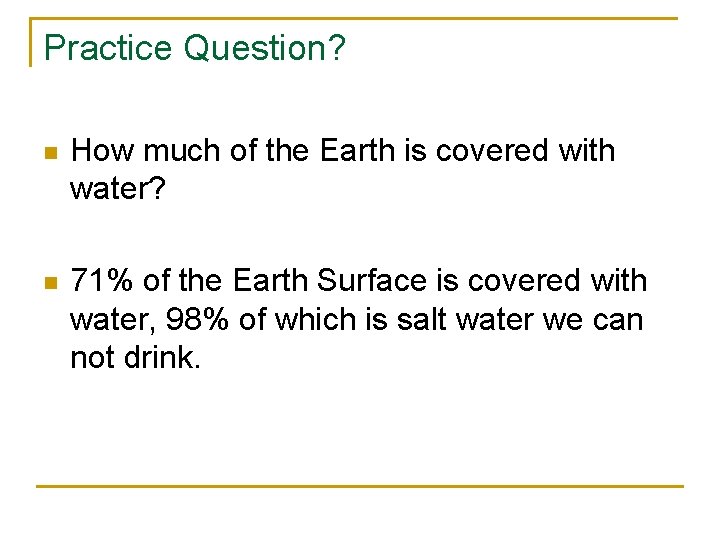
Task: Select the second gold square bullet marker
Action: (51, 282)
